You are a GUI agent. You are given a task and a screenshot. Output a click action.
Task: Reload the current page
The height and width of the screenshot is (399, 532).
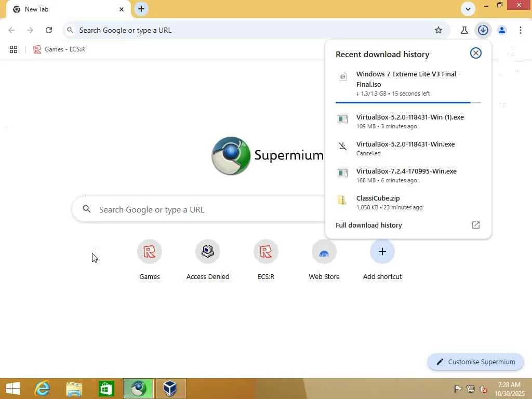[49, 30]
